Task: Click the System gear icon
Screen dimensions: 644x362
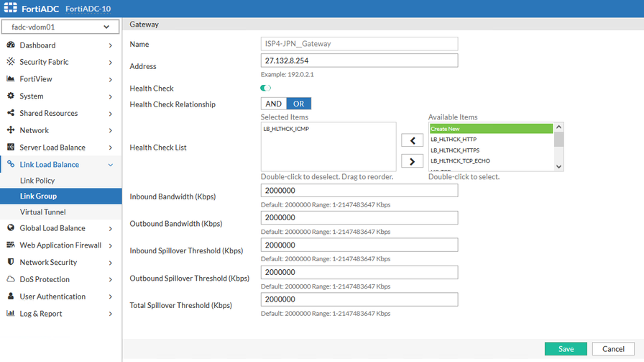Action: 11,96
